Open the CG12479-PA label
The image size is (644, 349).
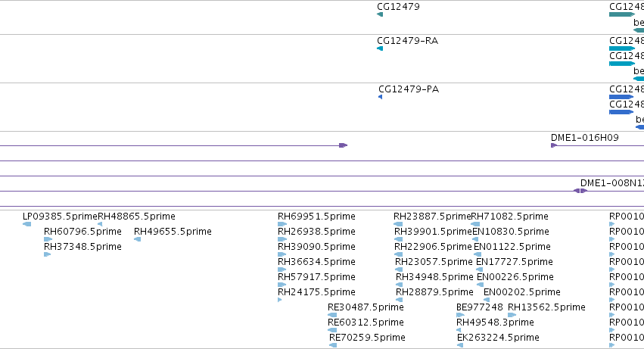click(409, 89)
